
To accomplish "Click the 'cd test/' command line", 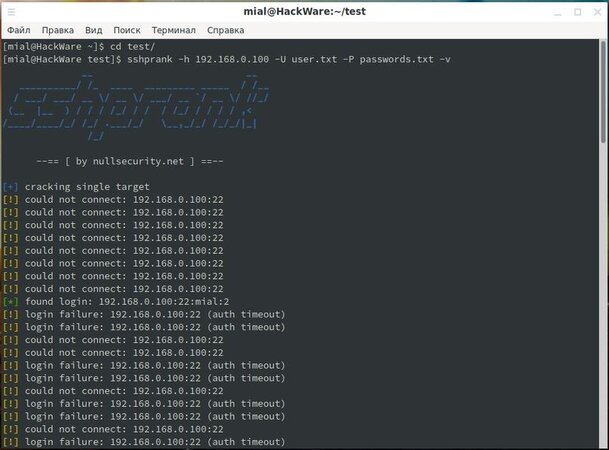I will [79, 47].
